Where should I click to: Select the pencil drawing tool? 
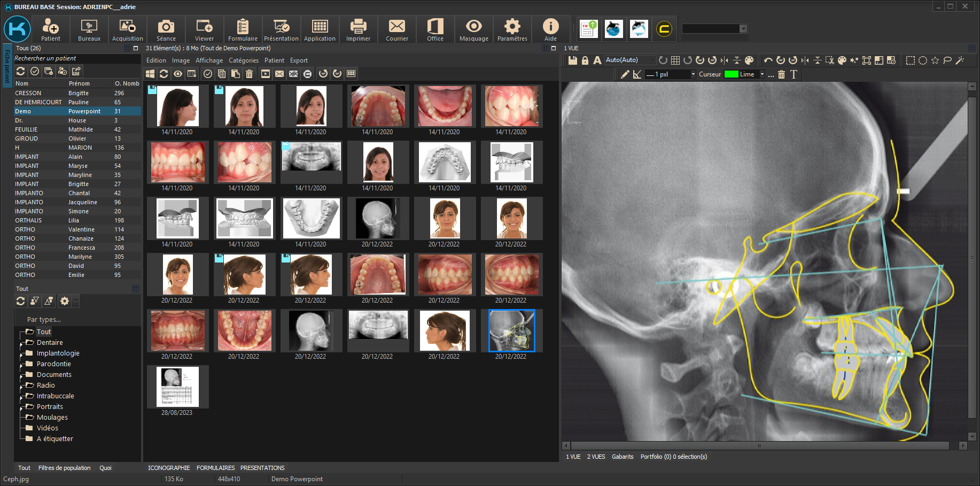(625, 74)
